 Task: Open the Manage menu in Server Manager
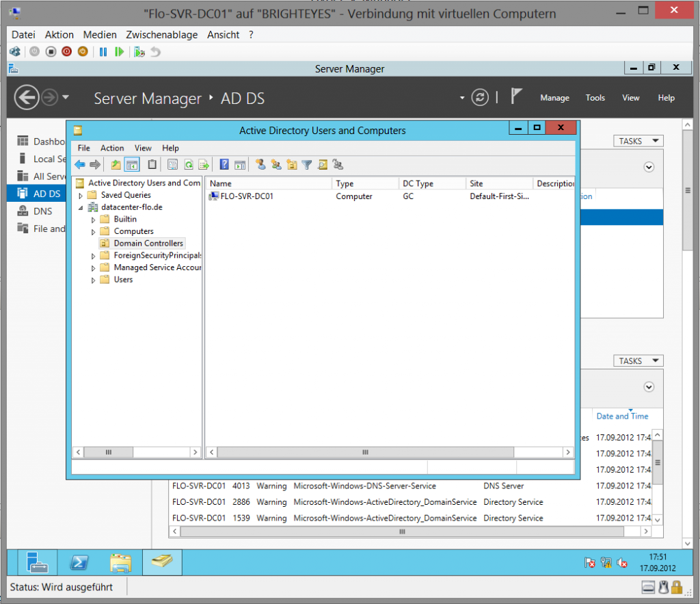click(x=555, y=98)
